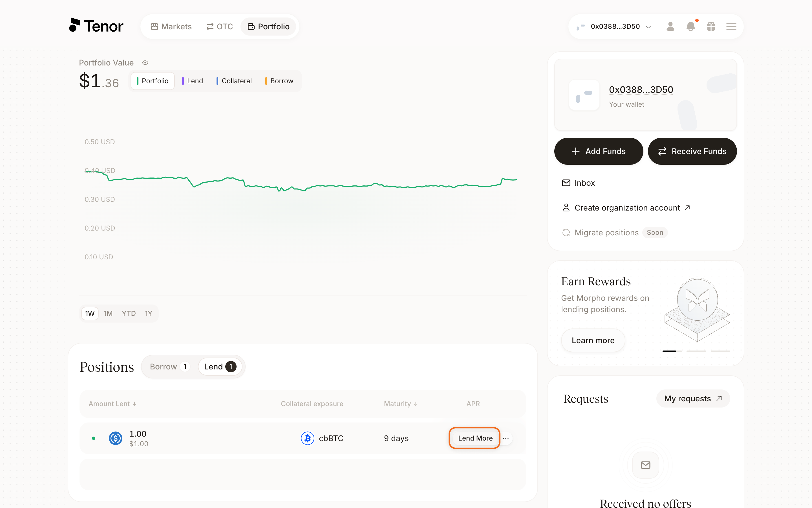
Task: Open the notifications bell
Action: point(690,27)
